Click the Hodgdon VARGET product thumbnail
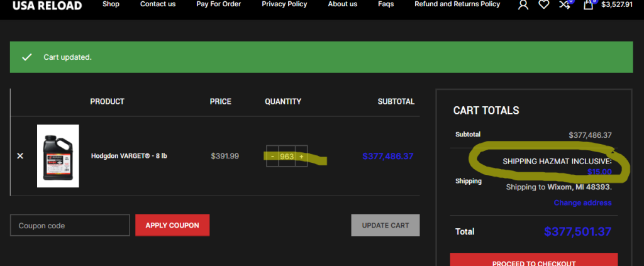The image size is (644, 266). tap(58, 155)
